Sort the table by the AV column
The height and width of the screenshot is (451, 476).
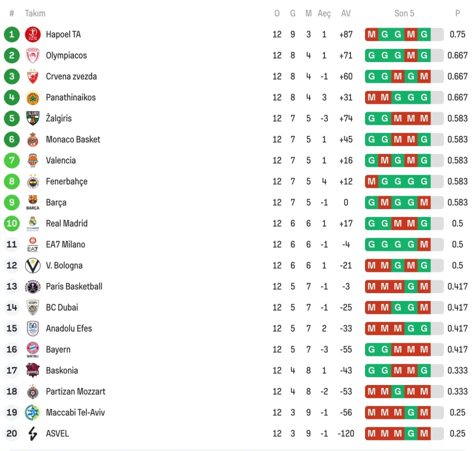(346, 14)
